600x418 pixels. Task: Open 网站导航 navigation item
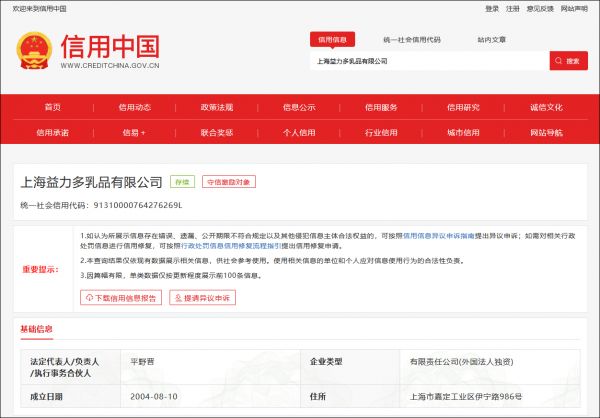546,132
